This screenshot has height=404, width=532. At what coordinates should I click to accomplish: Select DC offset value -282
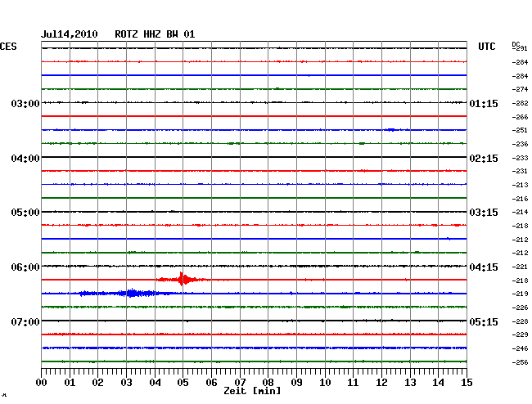click(520, 103)
